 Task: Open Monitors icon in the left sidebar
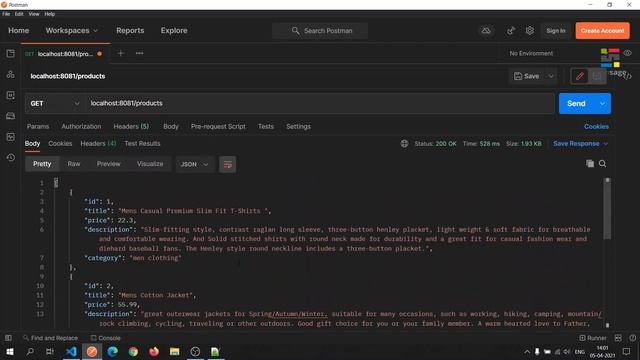tap(11, 137)
